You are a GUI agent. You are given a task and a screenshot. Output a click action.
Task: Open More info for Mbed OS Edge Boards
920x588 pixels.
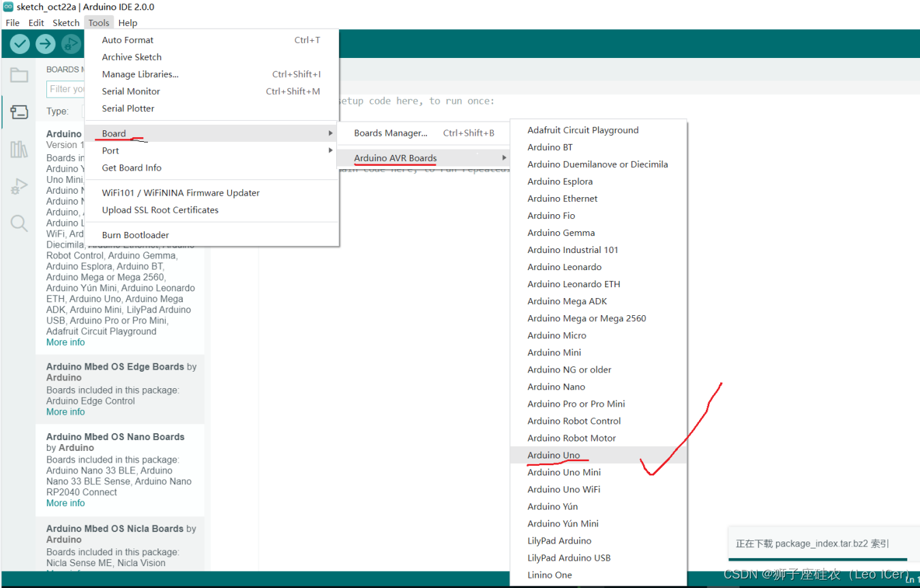65,412
